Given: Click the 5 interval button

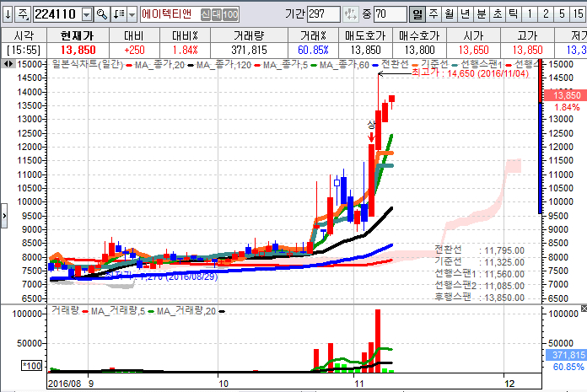Looking at the screenshot, I should [x=561, y=14].
